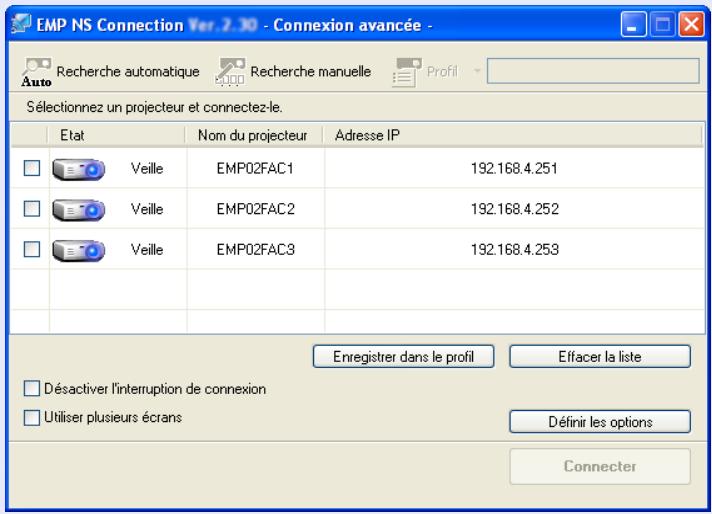Toggle Utiliser plusieurs écrans checkbox
712x514 pixels.
(x=31, y=417)
